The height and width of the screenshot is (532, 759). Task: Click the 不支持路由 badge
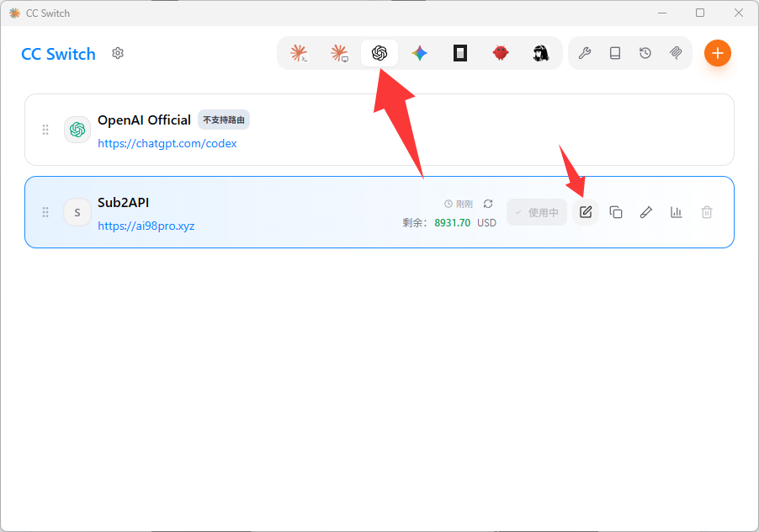(224, 120)
